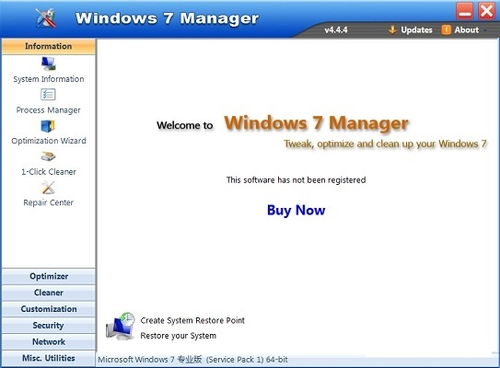The image size is (500, 368).
Task: Select the Information section header
Action: [49, 46]
